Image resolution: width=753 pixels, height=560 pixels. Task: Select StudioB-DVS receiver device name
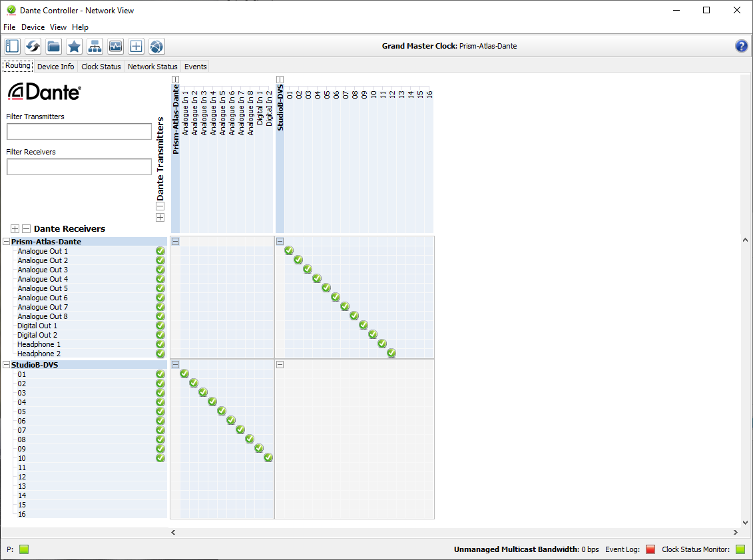pyautogui.click(x=35, y=364)
